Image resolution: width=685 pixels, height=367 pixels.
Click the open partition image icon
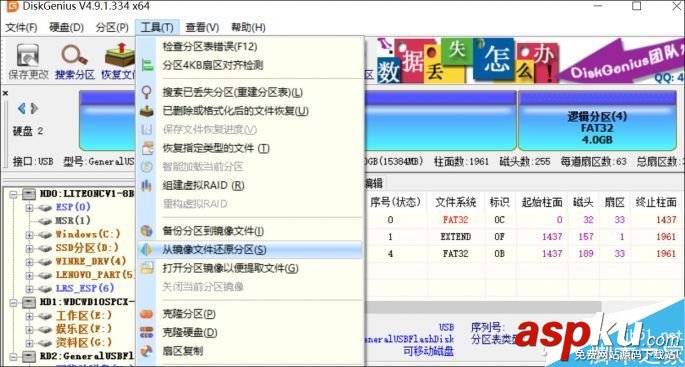[147, 268]
